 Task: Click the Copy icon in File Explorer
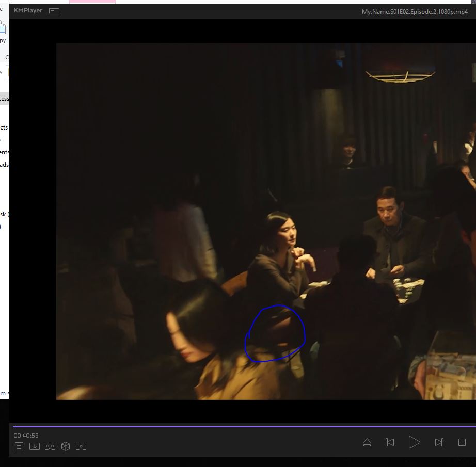point(3,30)
